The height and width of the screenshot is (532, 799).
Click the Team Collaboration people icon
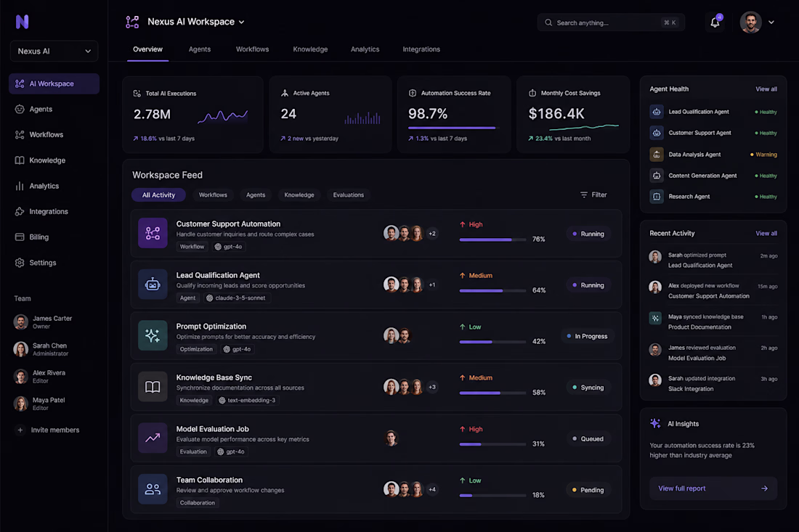click(153, 489)
